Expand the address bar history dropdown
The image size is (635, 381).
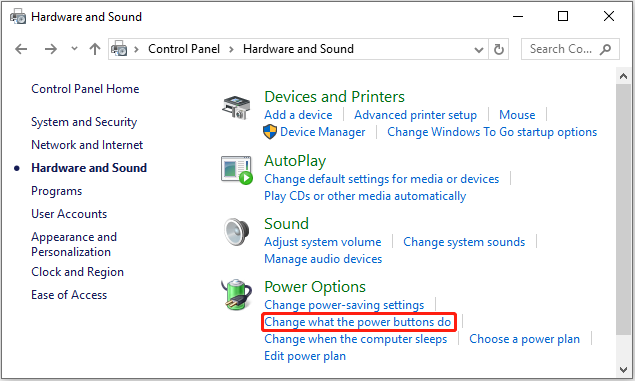[x=479, y=50]
